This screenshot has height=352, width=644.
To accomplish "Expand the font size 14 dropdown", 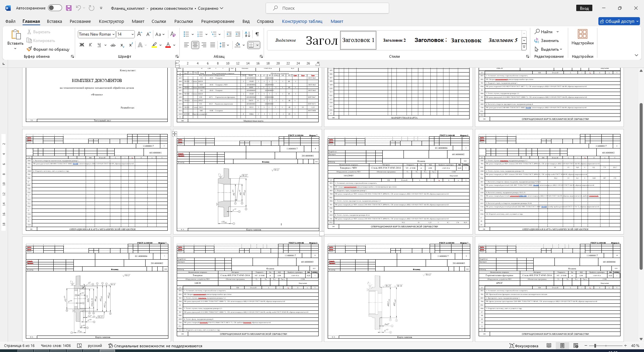I will [133, 34].
